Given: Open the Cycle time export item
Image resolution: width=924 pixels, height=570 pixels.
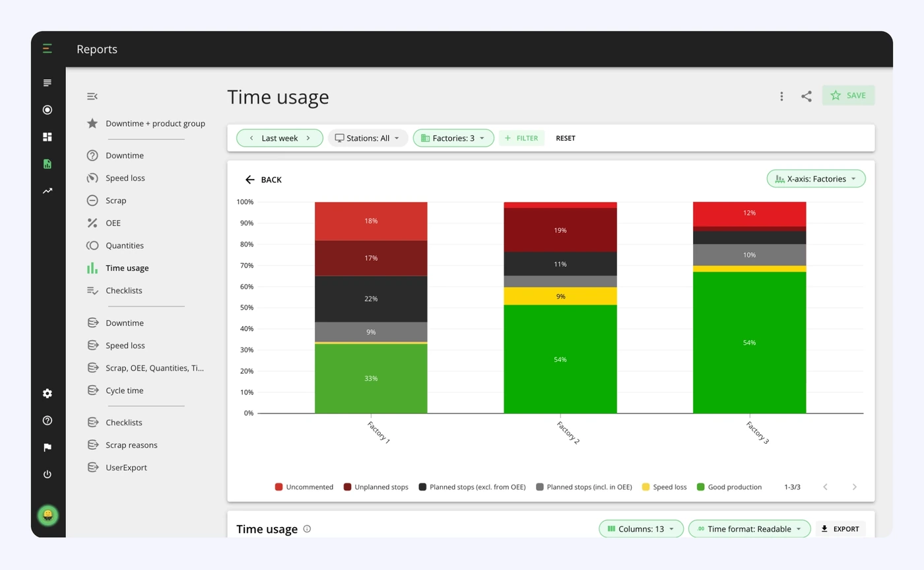Looking at the screenshot, I should [115, 390].
